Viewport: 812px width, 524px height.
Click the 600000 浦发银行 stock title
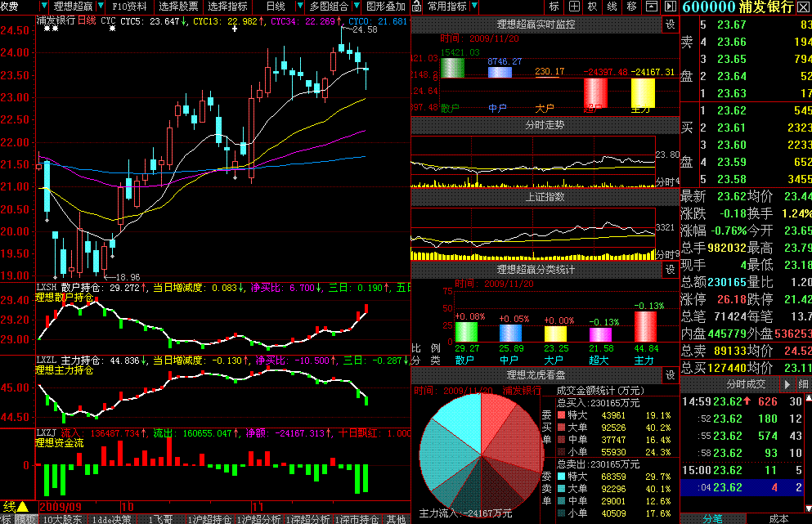pyautogui.click(x=738, y=7)
